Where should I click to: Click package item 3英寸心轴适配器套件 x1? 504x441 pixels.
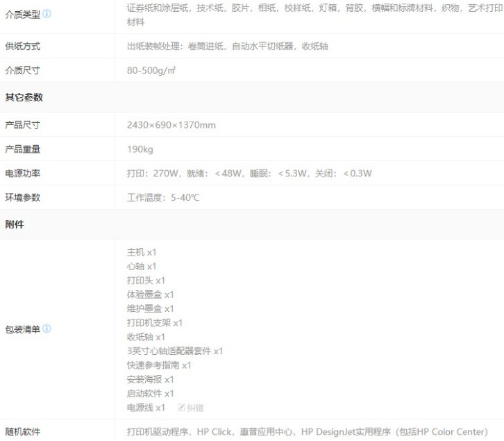pos(175,351)
